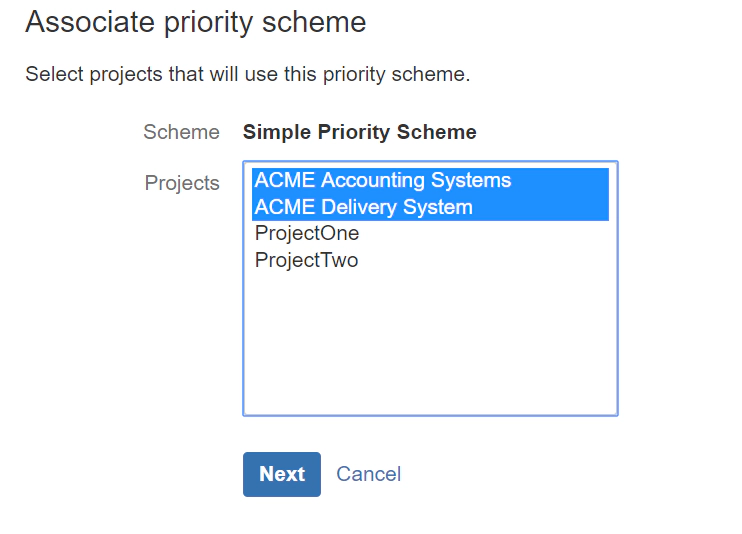Click the "Associate priority scheme" heading
This screenshot has width=742, height=534.
(196, 22)
